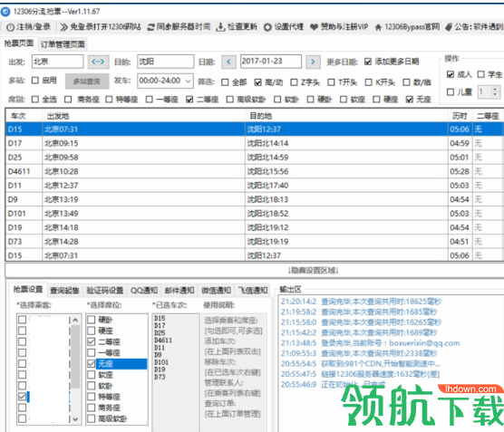The height and width of the screenshot is (432, 504).
Task: Click the 出发 station input field
Action: coord(57,62)
